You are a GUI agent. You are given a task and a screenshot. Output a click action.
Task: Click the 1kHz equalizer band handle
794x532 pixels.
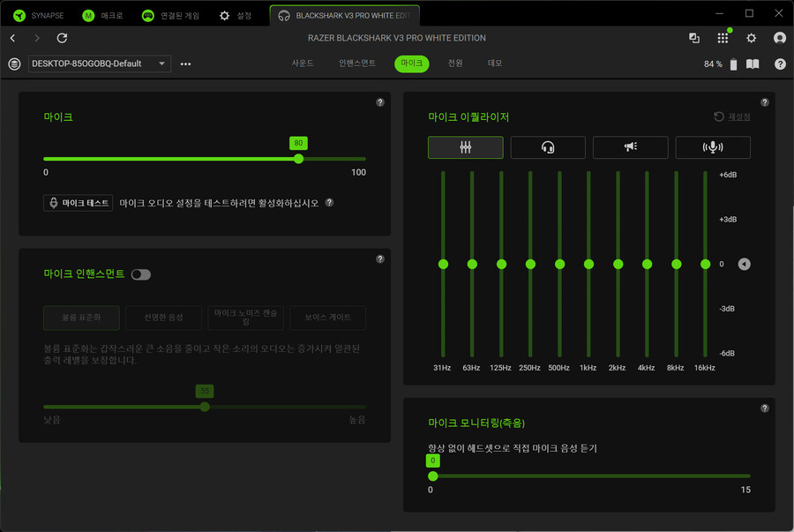[588, 264]
